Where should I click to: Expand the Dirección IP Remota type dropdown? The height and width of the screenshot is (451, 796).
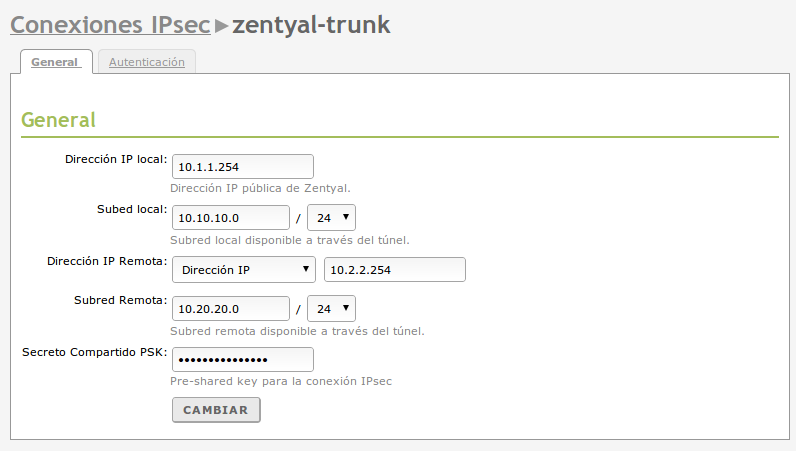pos(244,270)
